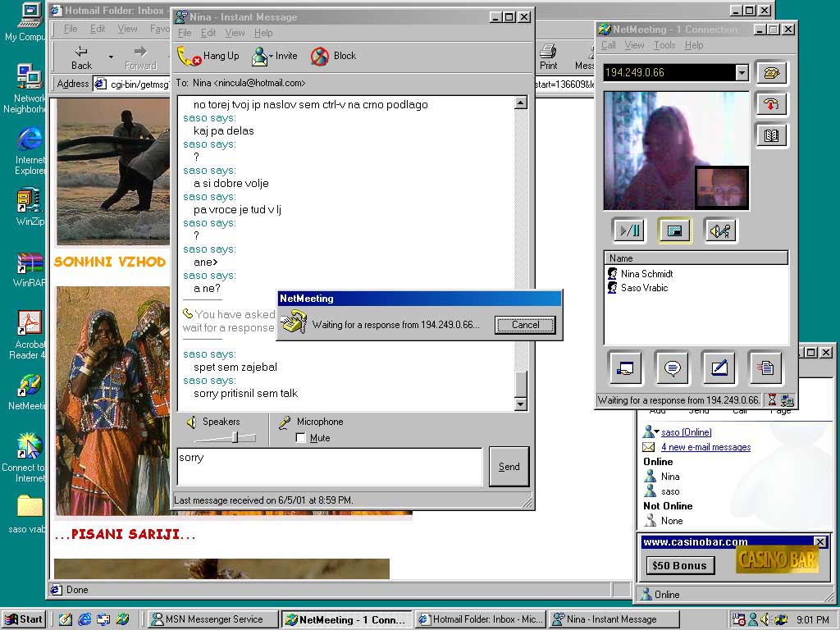Click the Block icon in Instant Message
840x630 pixels.
coord(320,57)
